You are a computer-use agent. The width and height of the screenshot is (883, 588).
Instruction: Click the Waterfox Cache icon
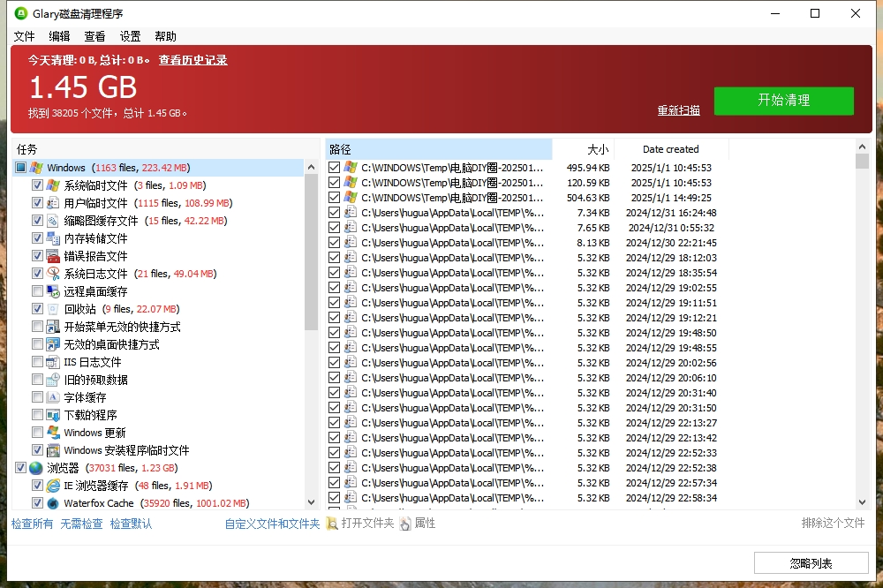[54, 503]
